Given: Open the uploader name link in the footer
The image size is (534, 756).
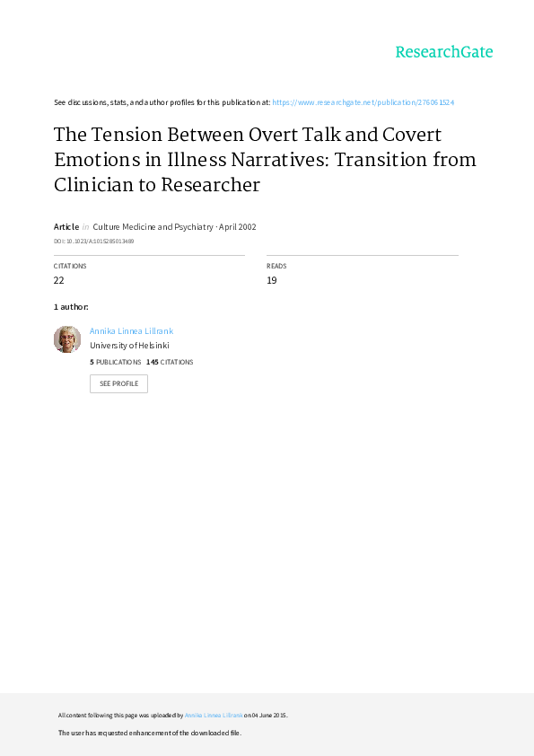Looking at the screenshot, I should (214, 716).
